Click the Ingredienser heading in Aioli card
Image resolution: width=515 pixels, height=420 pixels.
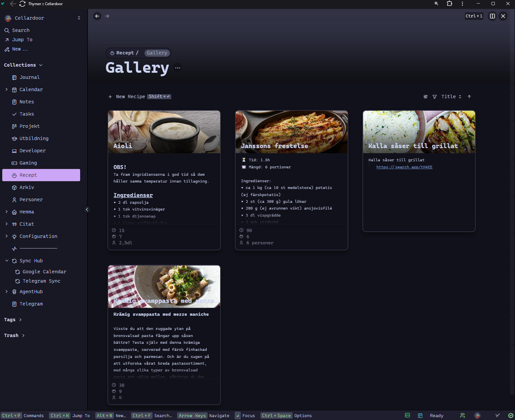(x=133, y=195)
